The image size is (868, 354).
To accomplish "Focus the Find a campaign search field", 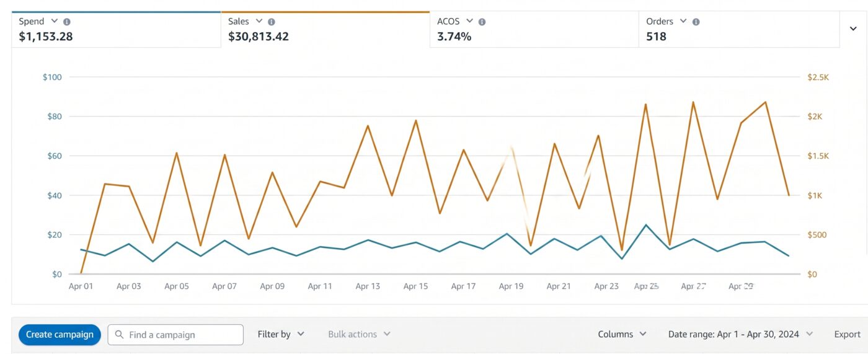I will (x=175, y=335).
